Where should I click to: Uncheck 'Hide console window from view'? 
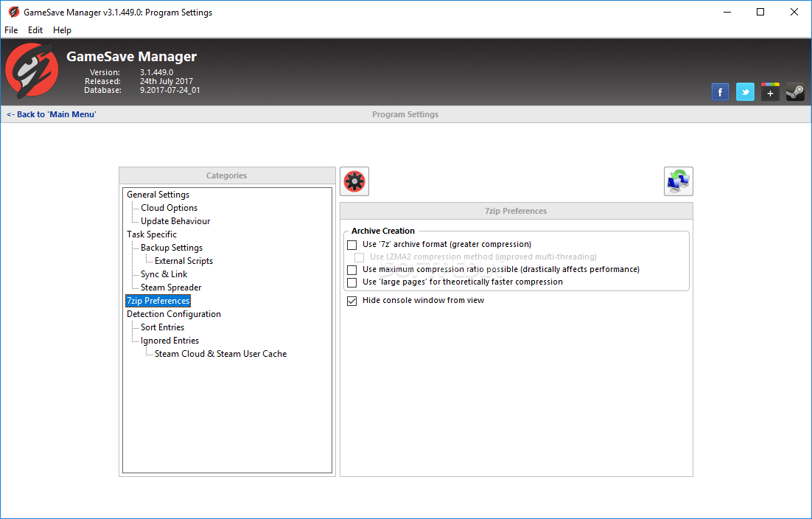[x=352, y=301]
